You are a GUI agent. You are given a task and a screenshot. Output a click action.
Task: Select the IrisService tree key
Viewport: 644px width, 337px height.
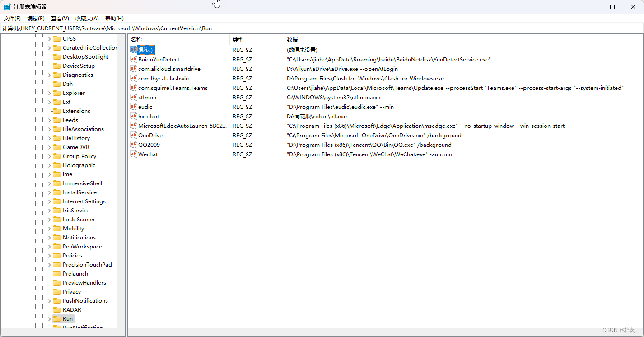click(76, 211)
